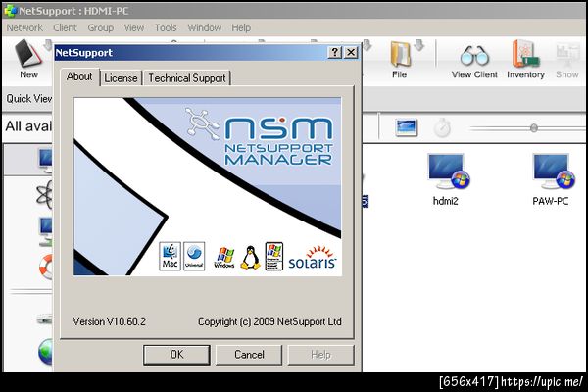This screenshot has width=588, height=392.
Task: Click the Windows platform logo
Action: (224, 258)
